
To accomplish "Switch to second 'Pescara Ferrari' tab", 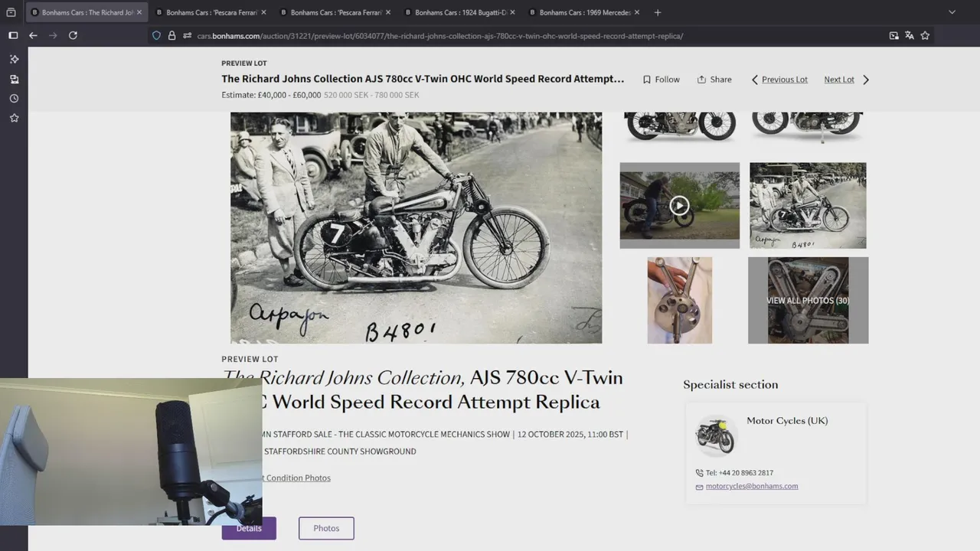I will pyautogui.click(x=334, y=12).
